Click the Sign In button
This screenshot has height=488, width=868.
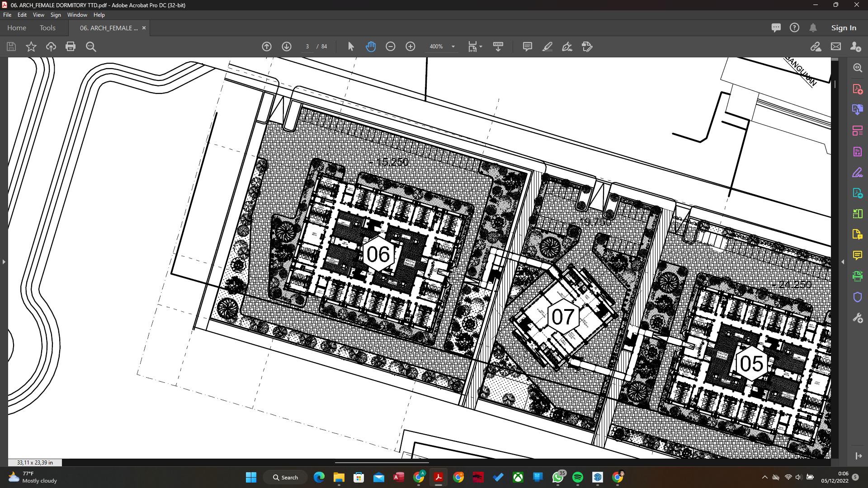(x=843, y=28)
